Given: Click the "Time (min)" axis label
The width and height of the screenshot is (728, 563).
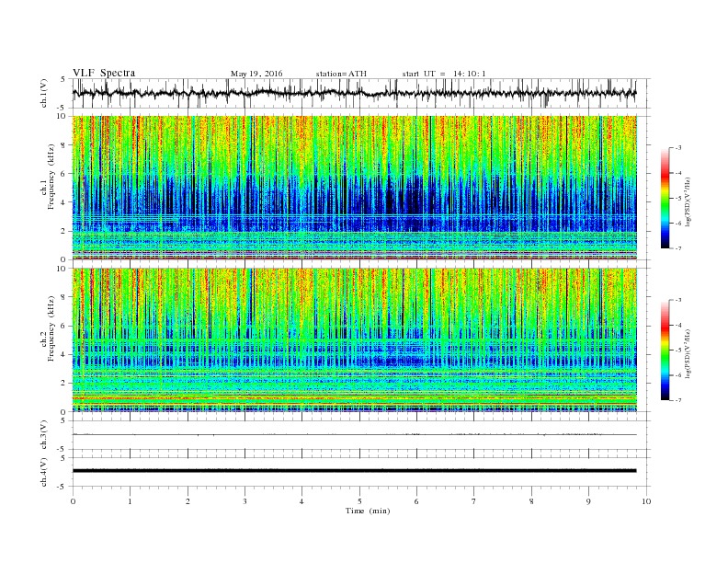Looking at the screenshot, I should pos(368,511).
